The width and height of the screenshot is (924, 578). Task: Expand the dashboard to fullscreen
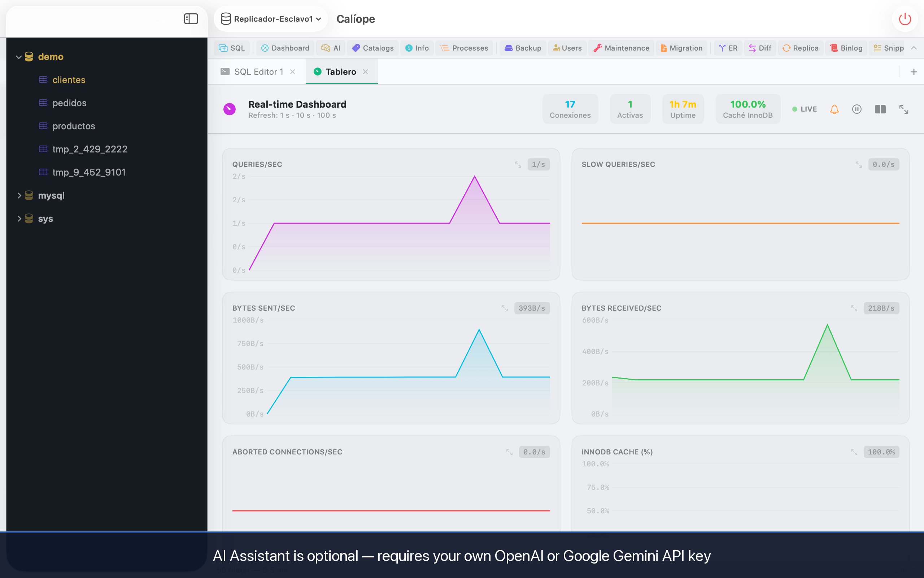pos(904,109)
